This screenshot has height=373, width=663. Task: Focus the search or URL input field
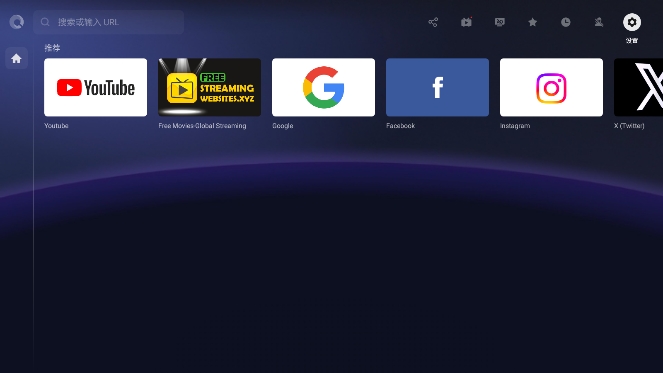click(x=109, y=22)
